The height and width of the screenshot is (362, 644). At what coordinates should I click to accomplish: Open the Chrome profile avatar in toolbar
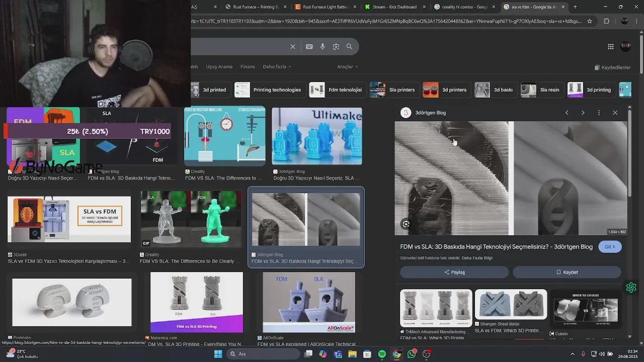click(624, 21)
